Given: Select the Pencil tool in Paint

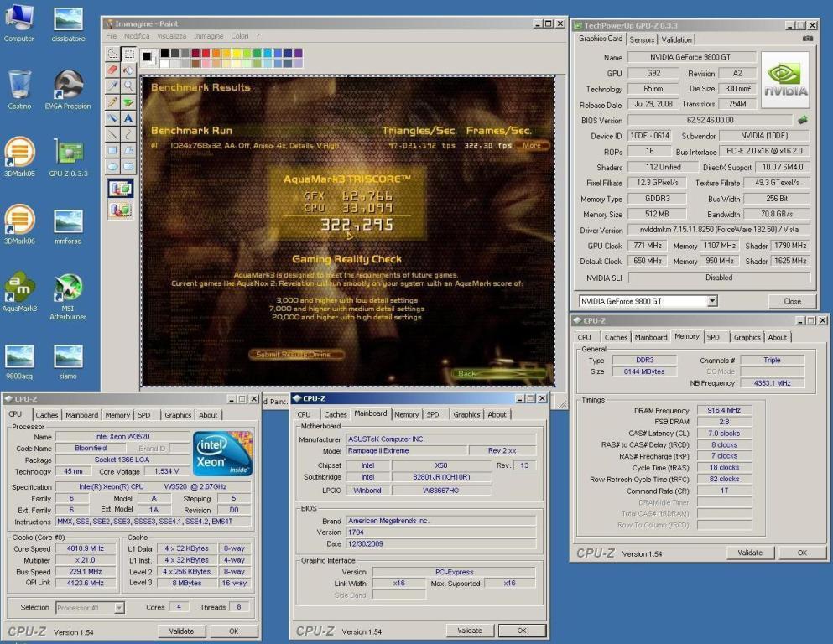Looking at the screenshot, I should pos(112,102).
